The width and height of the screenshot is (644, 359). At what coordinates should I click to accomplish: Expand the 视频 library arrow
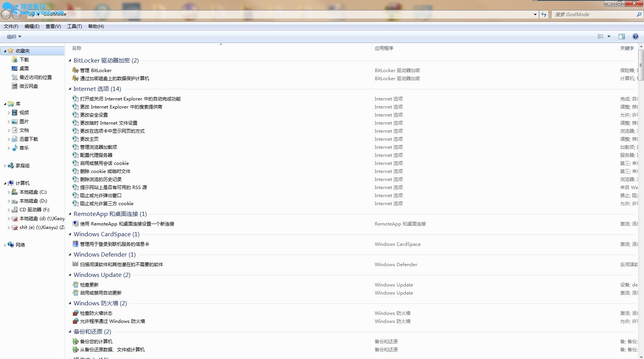point(9,113)
